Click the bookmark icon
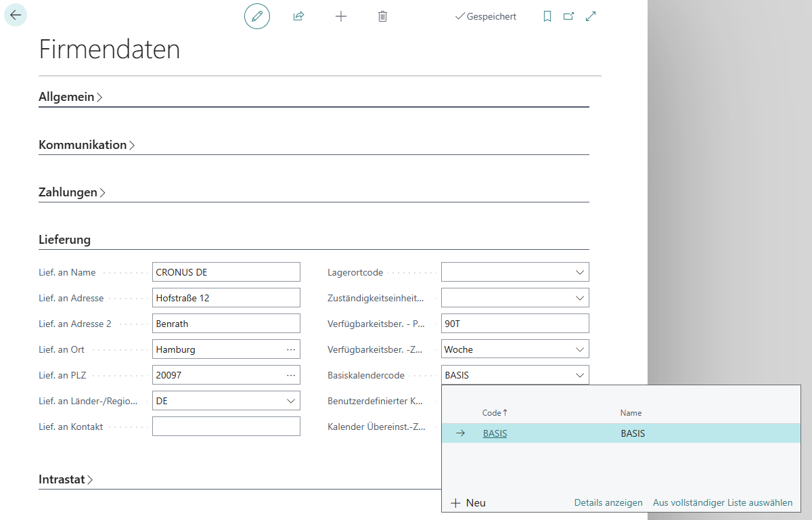Screen dimensions: 812x520 pos(547,16)
